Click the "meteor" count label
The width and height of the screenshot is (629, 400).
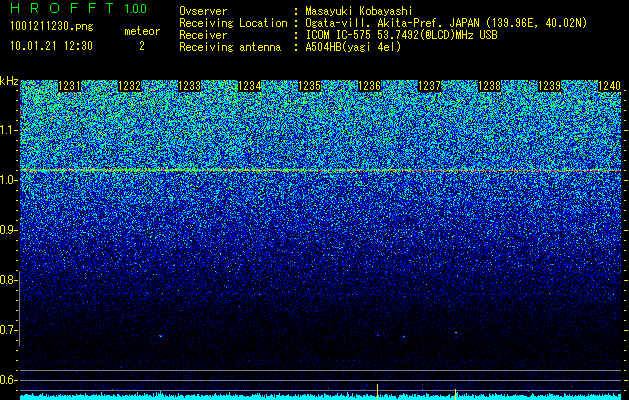point(142,31)
